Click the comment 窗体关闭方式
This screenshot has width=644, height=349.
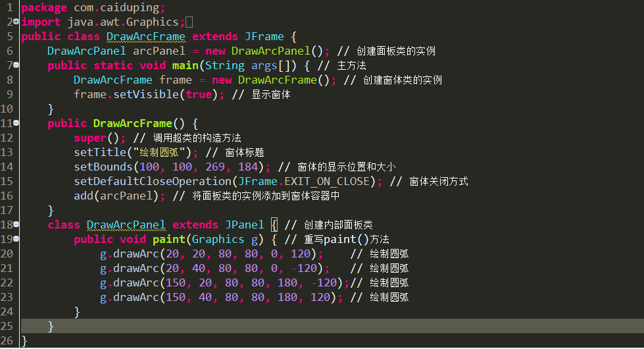[438, 181]
